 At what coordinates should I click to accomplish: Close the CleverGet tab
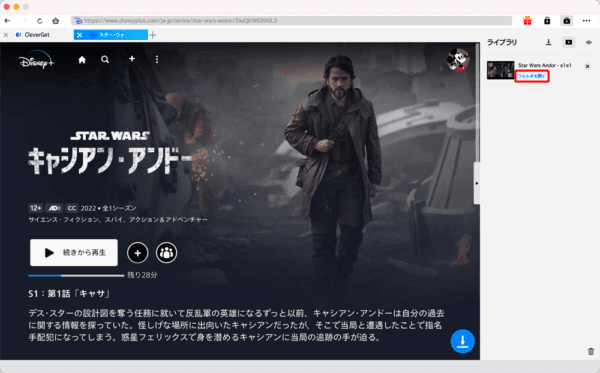(6, 35)
